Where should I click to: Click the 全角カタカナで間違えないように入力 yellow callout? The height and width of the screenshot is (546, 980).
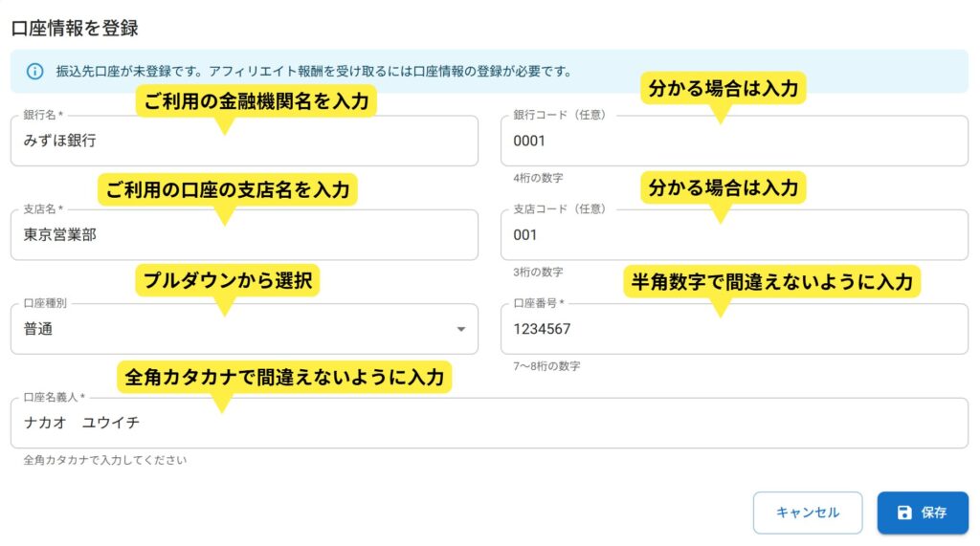coord(284,377)
